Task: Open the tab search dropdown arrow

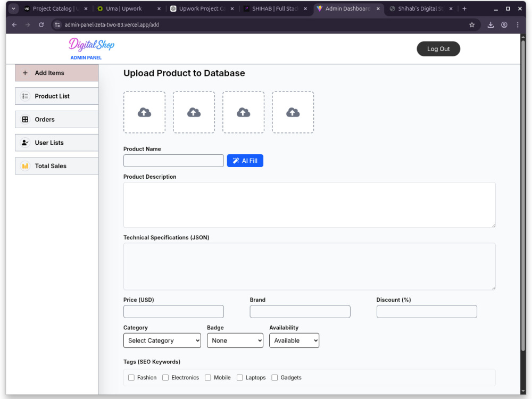Action: pos(13,9)
